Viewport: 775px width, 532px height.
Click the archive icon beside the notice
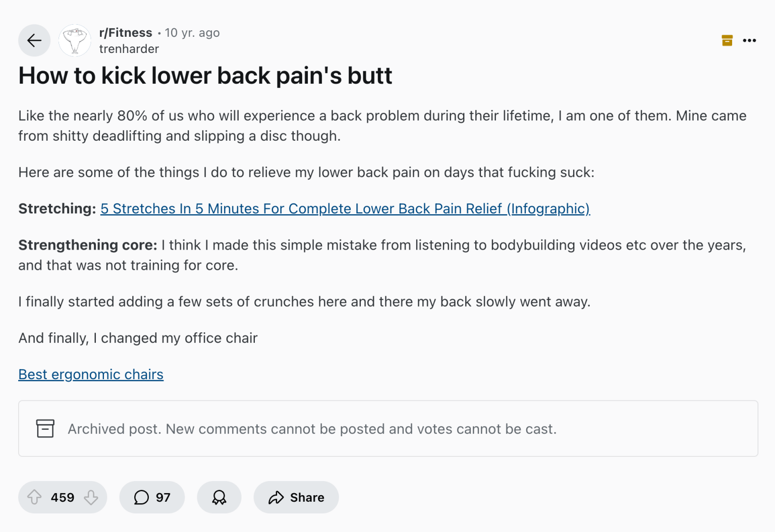point(45,429)
